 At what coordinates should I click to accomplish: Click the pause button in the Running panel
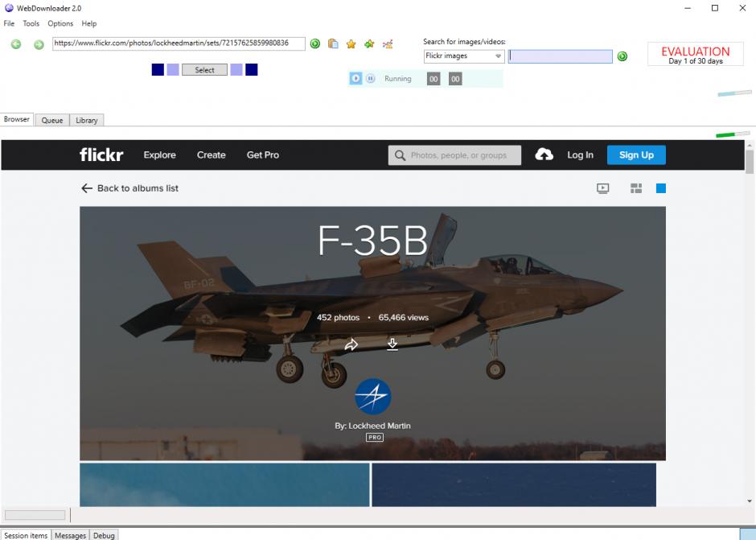(370, 78)
